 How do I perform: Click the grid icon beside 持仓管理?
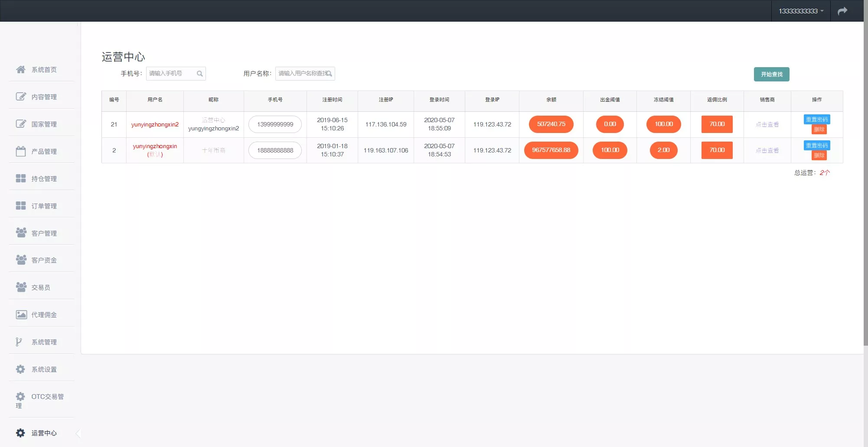click(20, 178)
